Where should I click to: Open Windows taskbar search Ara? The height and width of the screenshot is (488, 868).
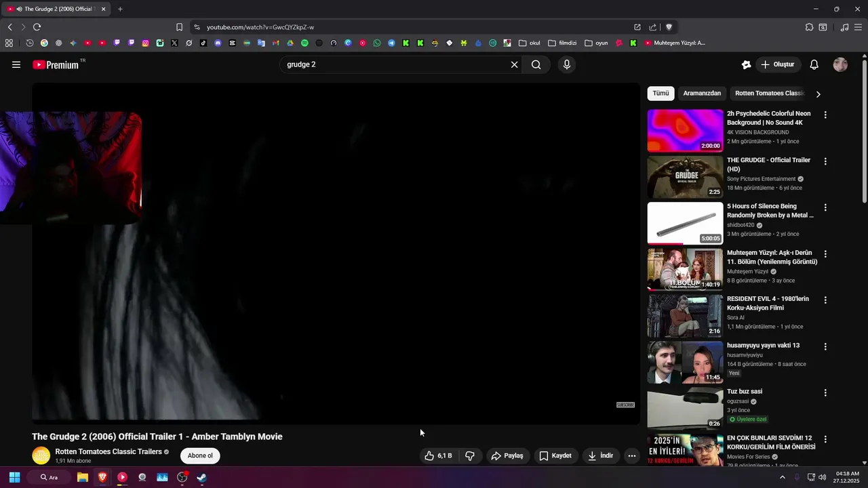tap(49, 477)
